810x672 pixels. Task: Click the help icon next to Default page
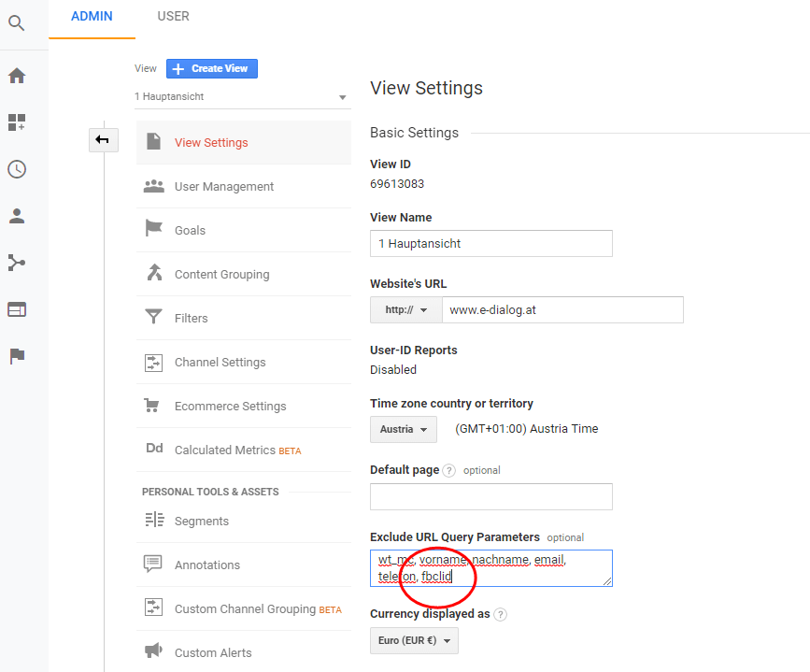[x=449, y=470]
